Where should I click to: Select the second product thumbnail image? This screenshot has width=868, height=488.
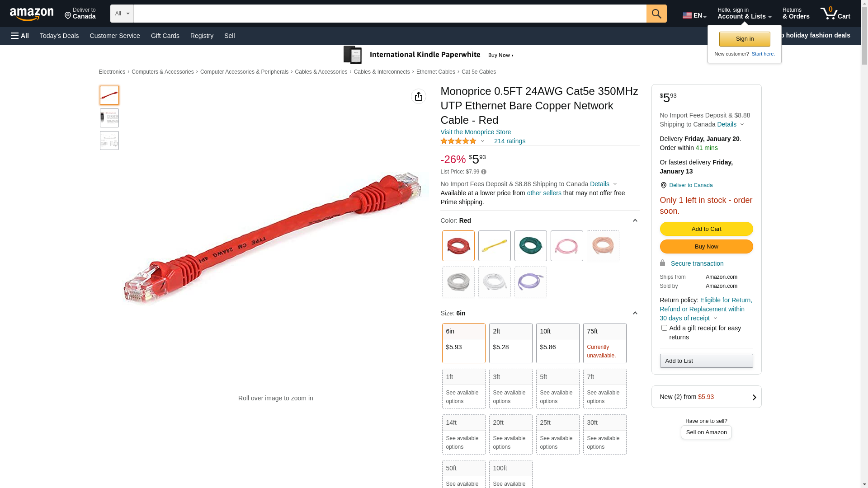click(x=109, y=118)
